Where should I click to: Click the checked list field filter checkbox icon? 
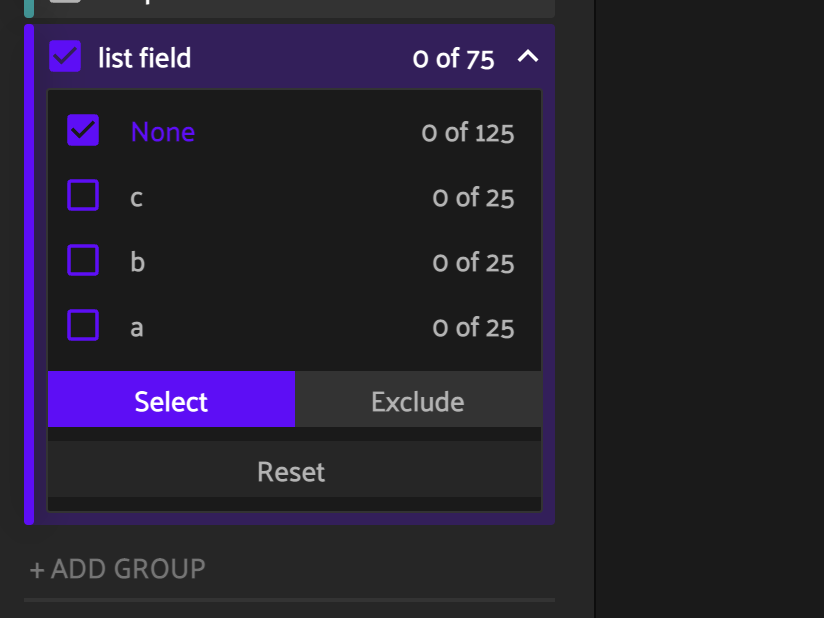click(66, 57)
